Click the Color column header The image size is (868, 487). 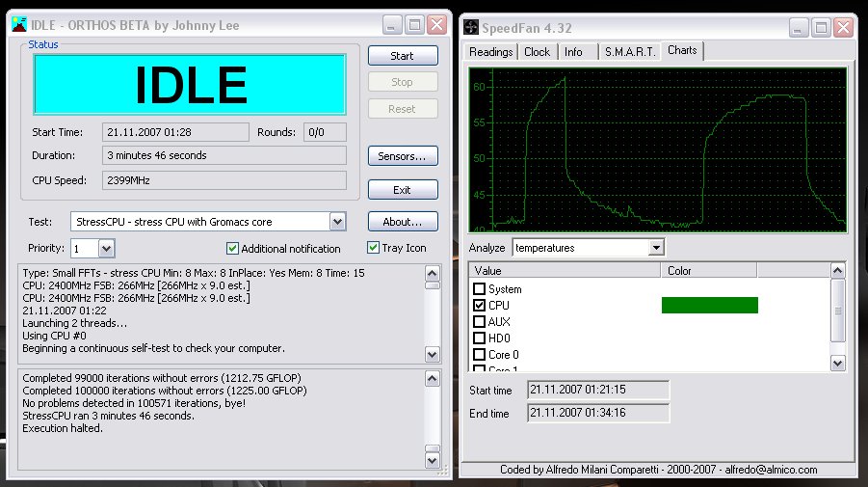pyautogui.click(x=709, y=270)
